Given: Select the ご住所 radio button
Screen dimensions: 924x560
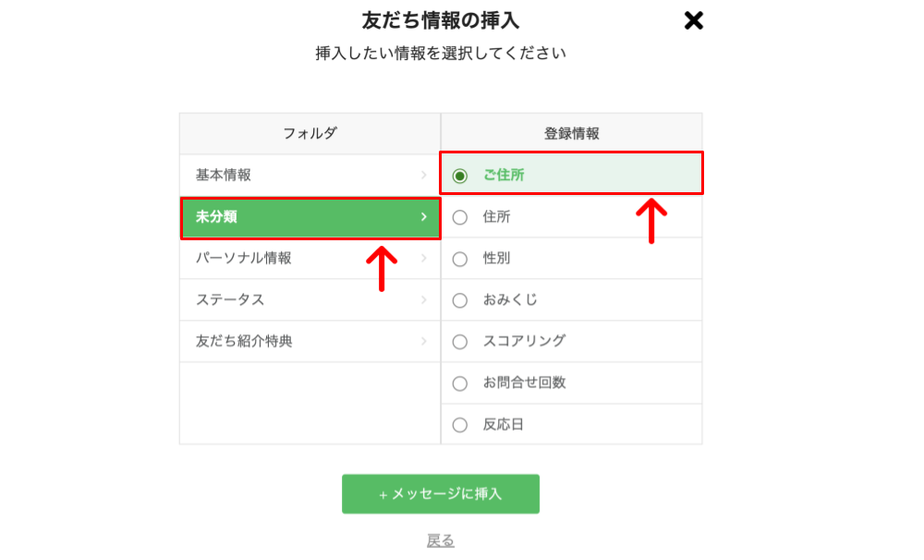Looking at the screenshot, I should coord(459,176).
